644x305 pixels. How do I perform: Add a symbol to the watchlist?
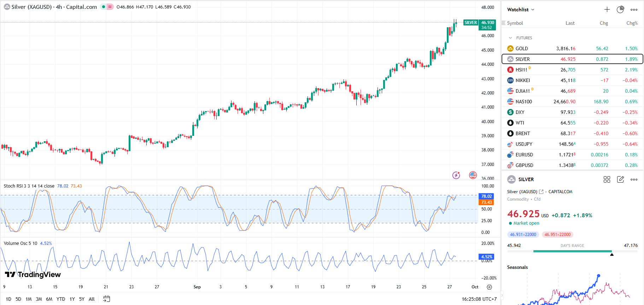click(x=607, y=10)
